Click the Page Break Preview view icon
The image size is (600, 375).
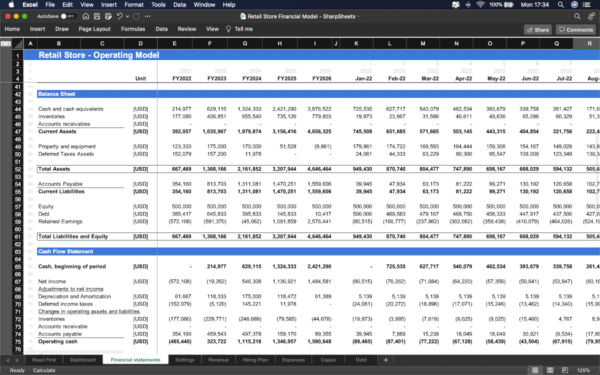[565, 370]
